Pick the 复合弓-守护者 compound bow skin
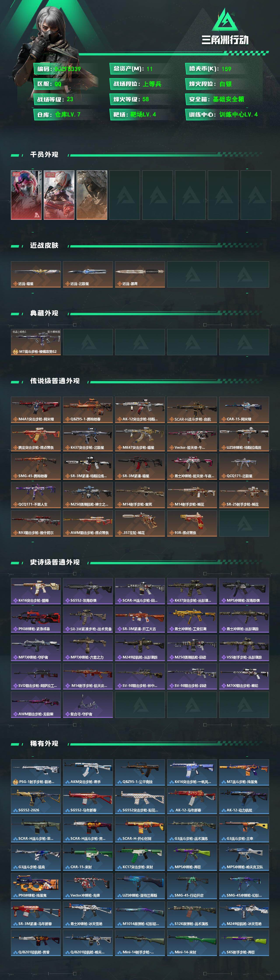 88,705
